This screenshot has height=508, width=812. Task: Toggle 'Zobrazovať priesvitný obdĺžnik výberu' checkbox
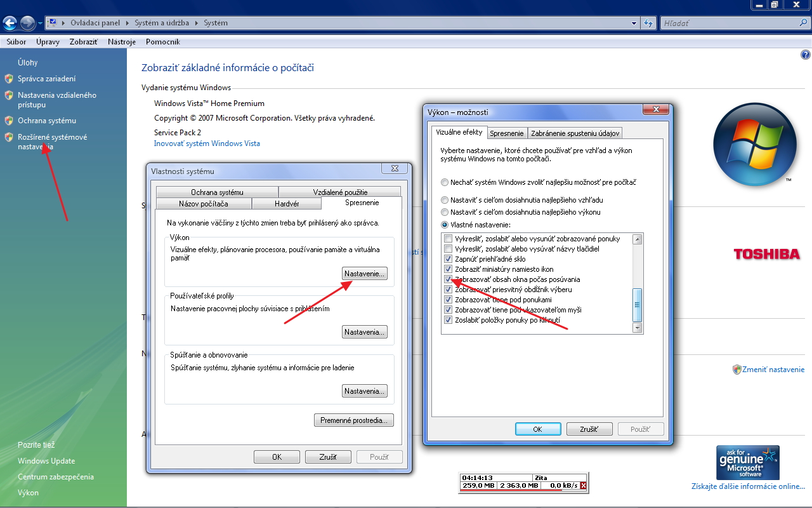(449, 290)
